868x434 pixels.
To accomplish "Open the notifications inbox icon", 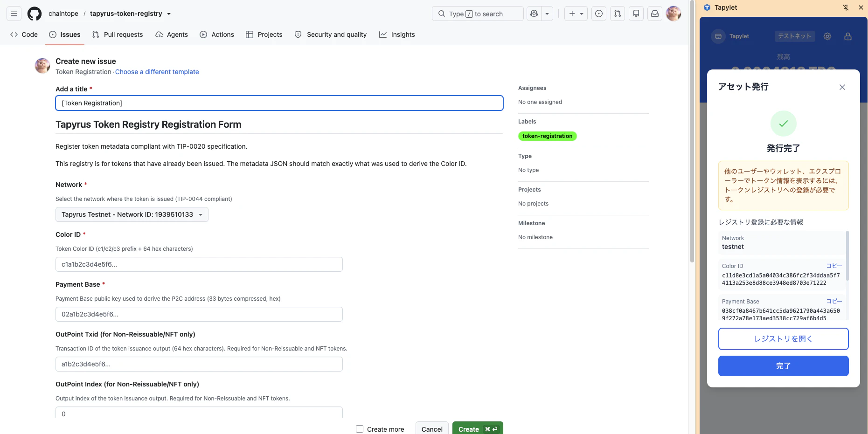I will coord(655,14).
